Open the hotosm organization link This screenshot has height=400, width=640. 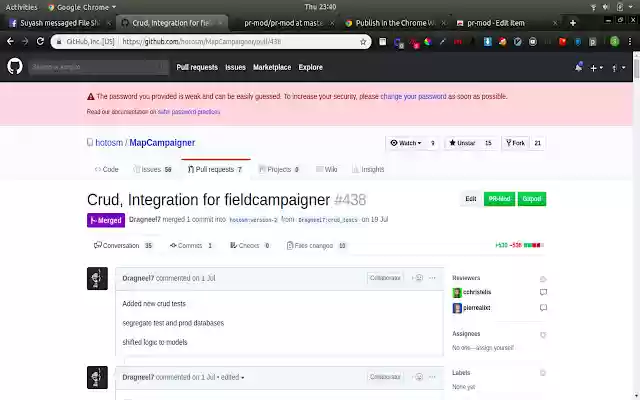[109, 143]
